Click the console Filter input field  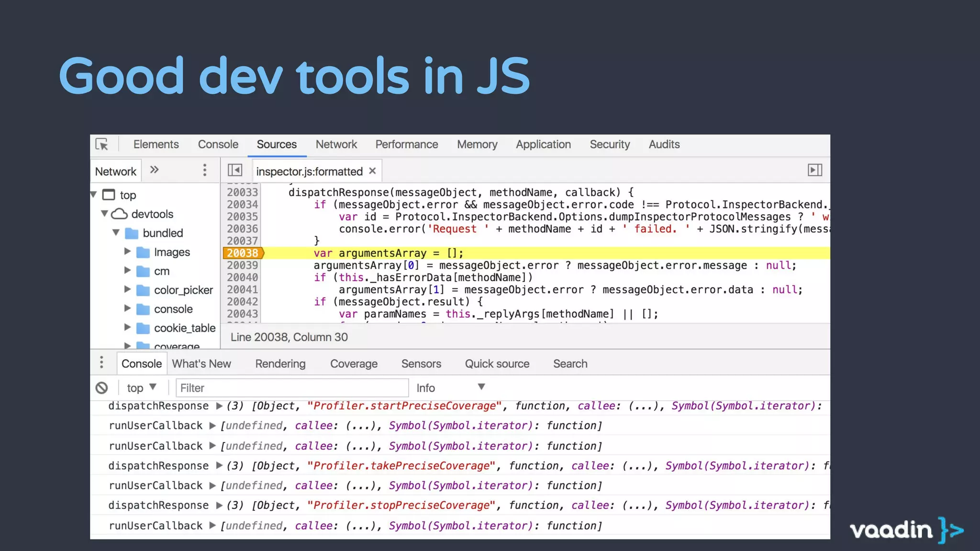click(292, 388)
